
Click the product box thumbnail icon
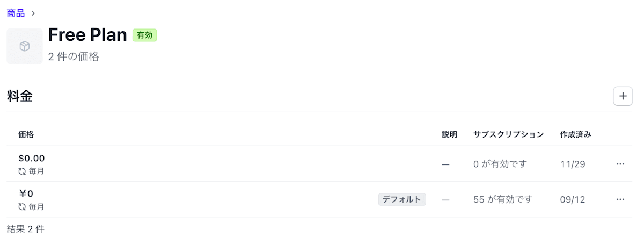[25, 47]
